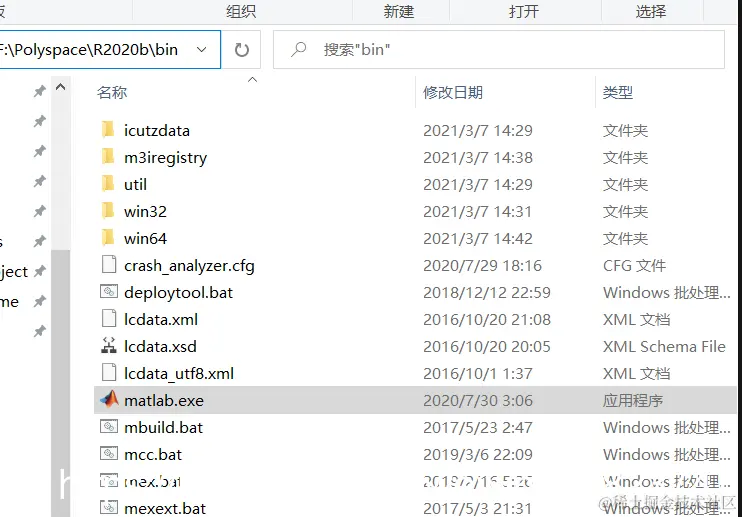Image resolution: width=742 pixels, height=517 pixels.
Task: Click the date 2016/10/1 1:37 of lcdata_utf8.xml
Action: click(477, 373)
